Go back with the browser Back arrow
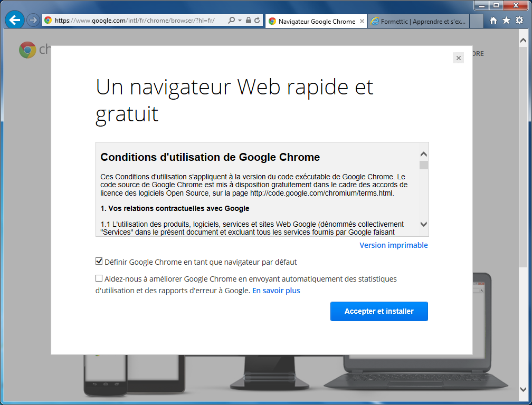This screenshot has width=532, height=405. pos(15,21)
